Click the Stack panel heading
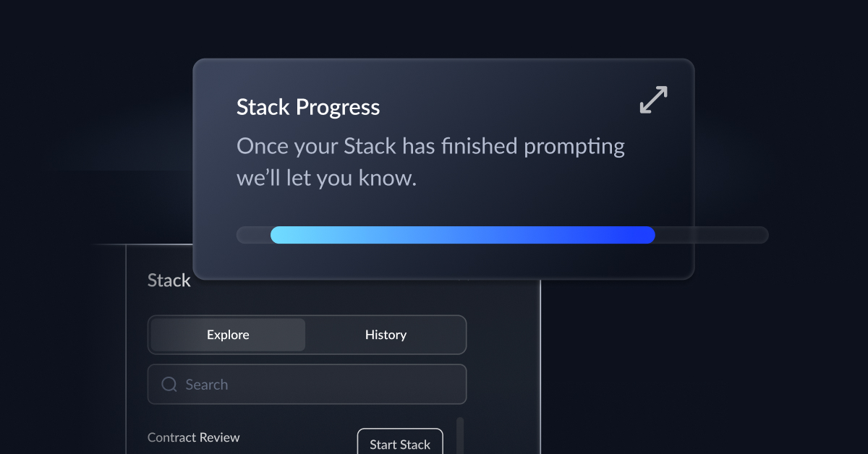 [169, 280]
